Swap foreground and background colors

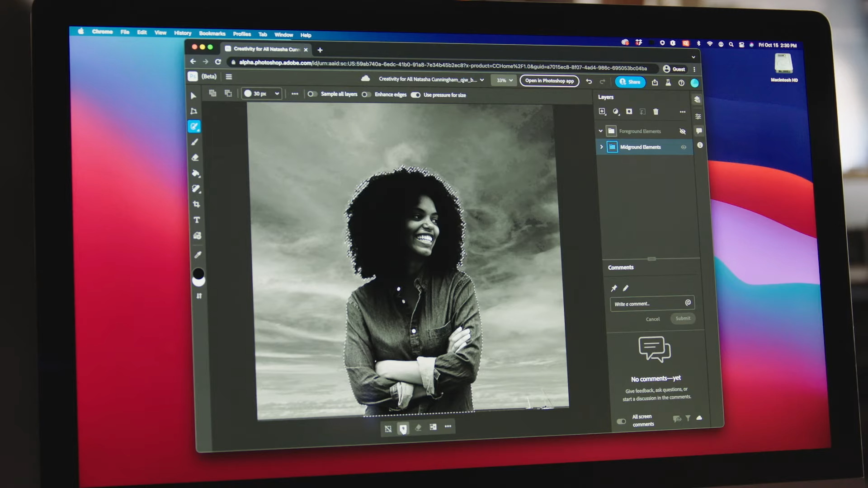pos(199,296)
